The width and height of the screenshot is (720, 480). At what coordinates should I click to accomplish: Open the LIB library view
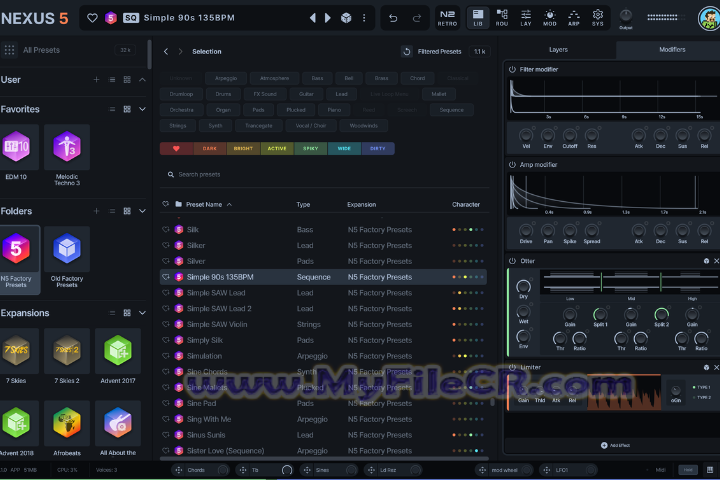point(478,18)
